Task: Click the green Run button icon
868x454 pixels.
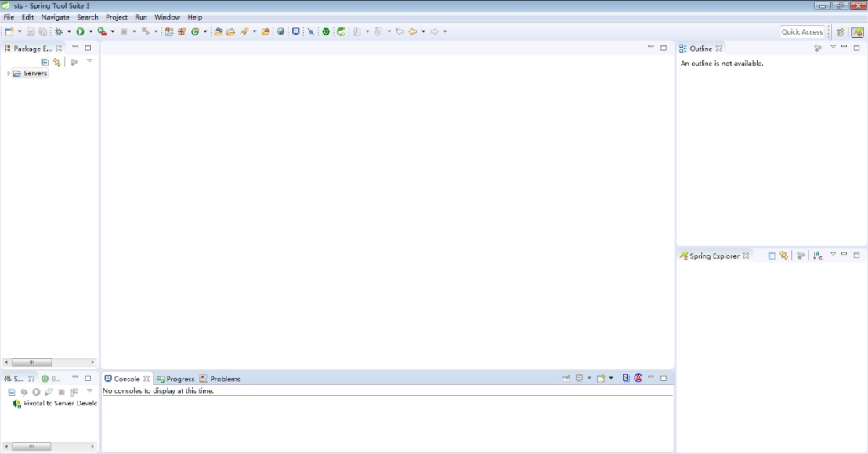Action: click(80, 31)
